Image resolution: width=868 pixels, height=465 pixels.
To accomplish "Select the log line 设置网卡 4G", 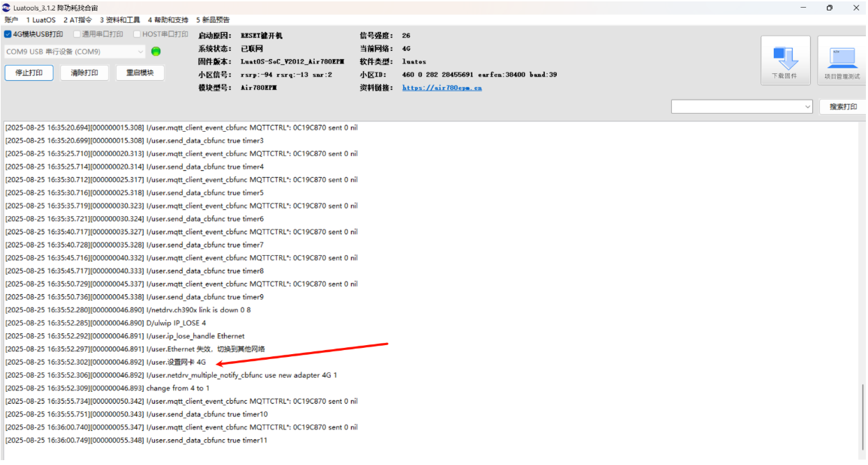I will click(x=105, y=363).
